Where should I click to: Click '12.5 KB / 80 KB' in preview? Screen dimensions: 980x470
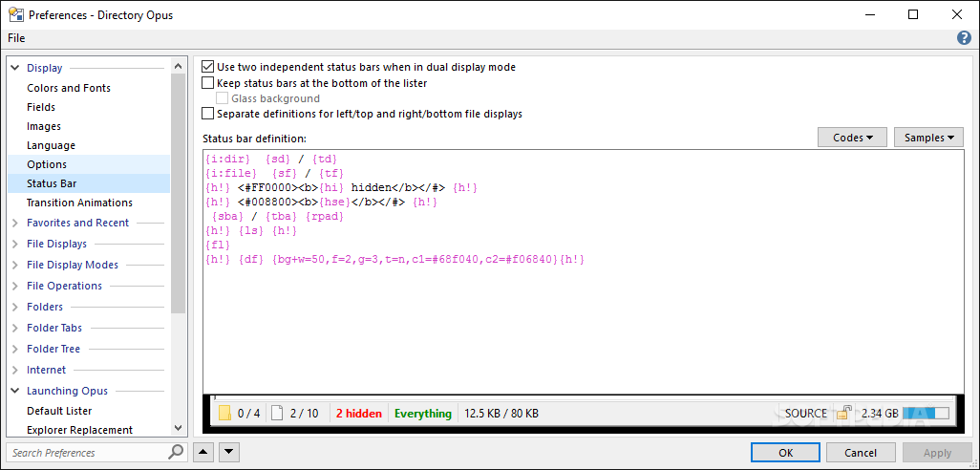501,413
